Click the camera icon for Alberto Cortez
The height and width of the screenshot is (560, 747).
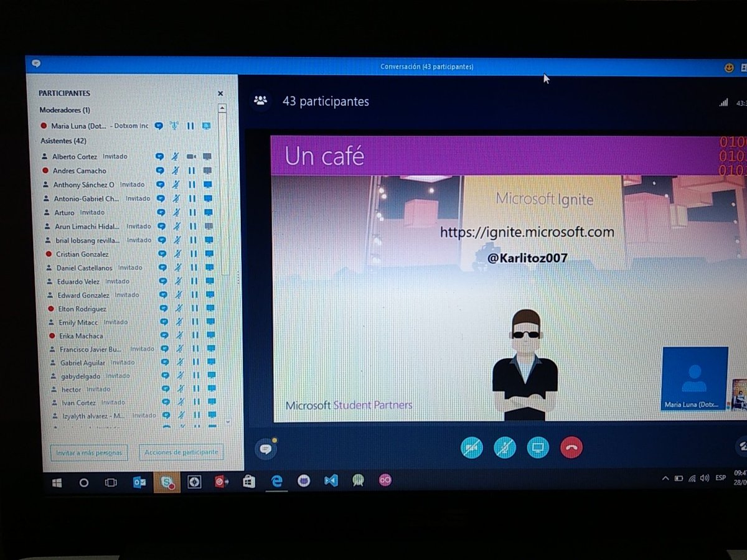[x=191, y=157]
